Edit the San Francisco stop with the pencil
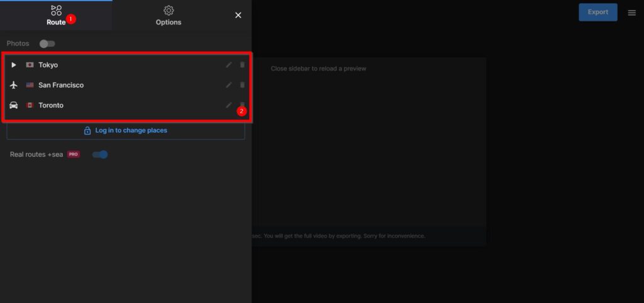The image size is (644, 303). click(229, 85)
